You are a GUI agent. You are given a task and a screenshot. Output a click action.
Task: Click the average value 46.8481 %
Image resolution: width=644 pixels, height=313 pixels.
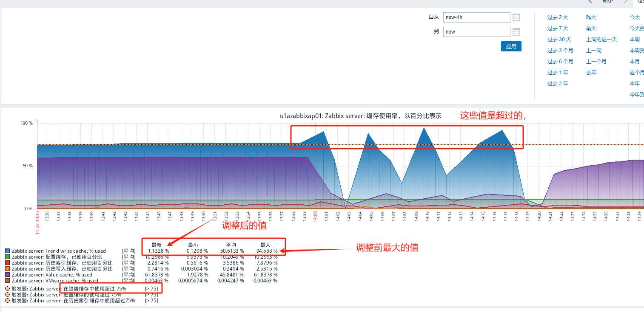point(232,275)
